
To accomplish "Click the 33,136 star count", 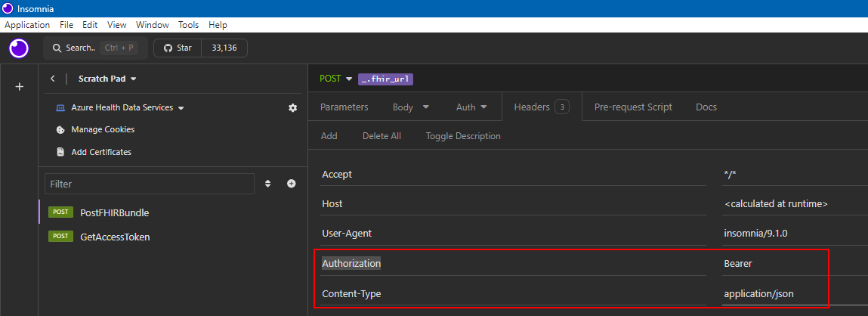I will [224, 48].
